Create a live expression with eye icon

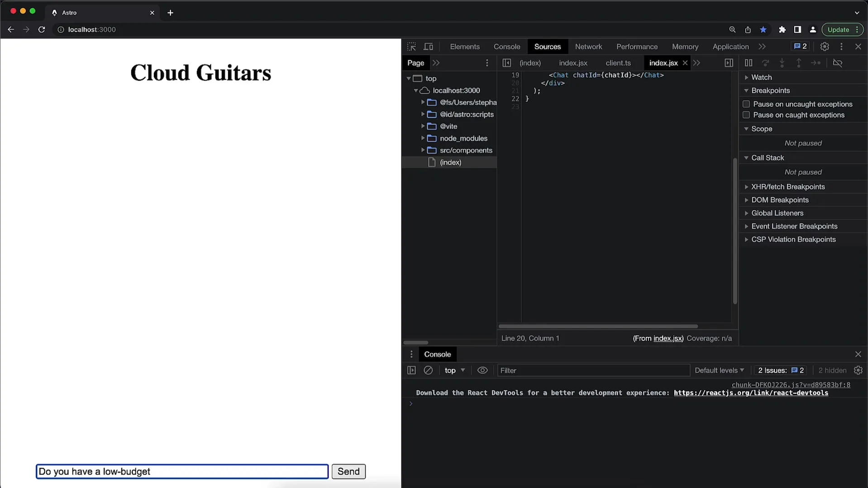(482, 370)
